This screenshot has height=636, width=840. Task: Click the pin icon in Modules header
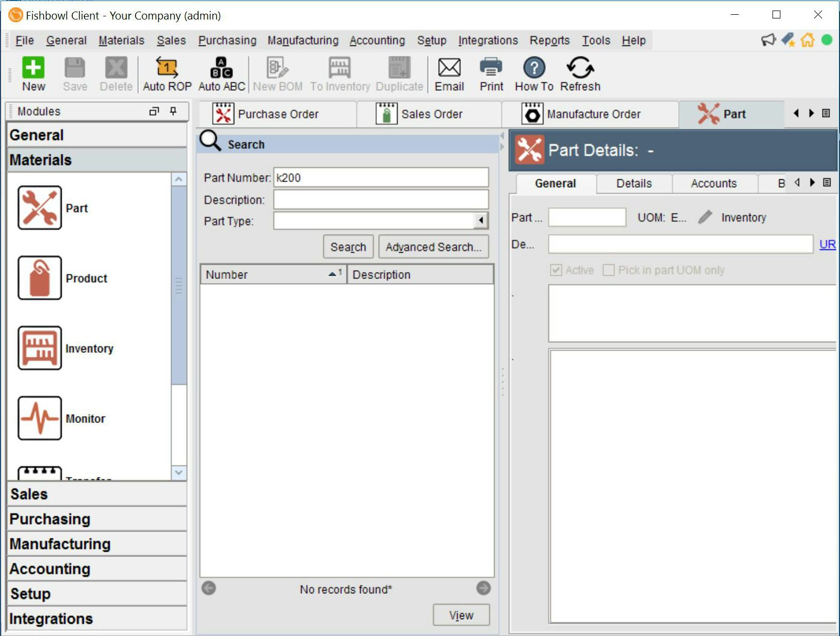[173, 111]
